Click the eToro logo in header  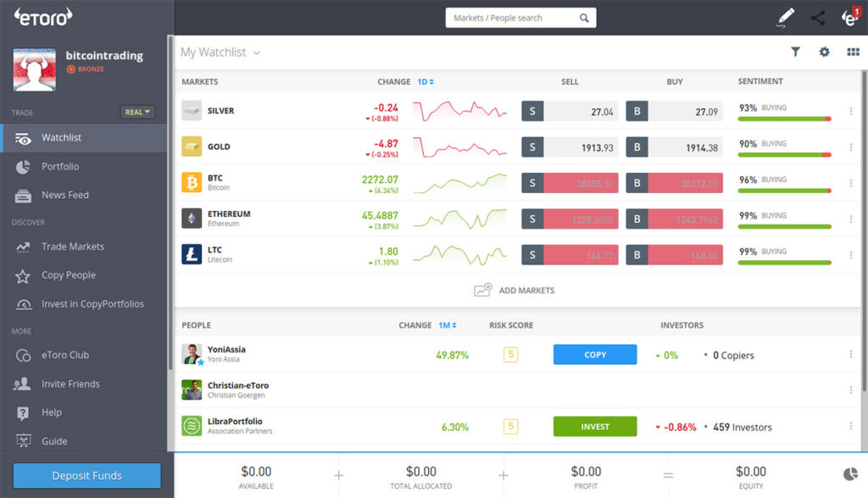pos(43,17)
